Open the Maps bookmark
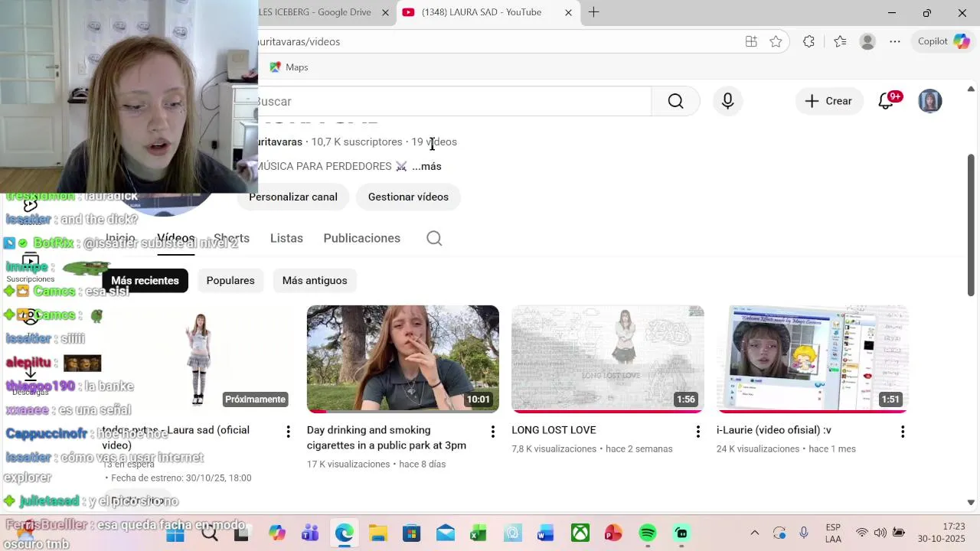Image resolution: width=980 pixels, height=551 pixels. [x=289, y=67]
